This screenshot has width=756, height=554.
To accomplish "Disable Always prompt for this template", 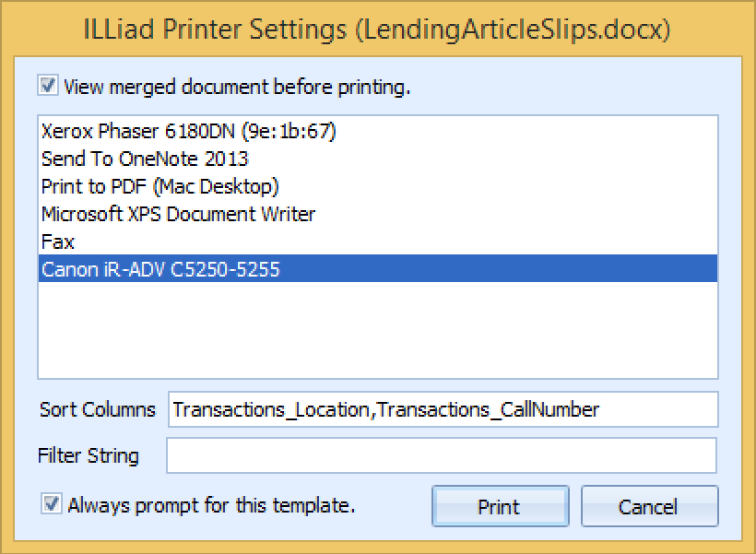I will click(53, 505).
